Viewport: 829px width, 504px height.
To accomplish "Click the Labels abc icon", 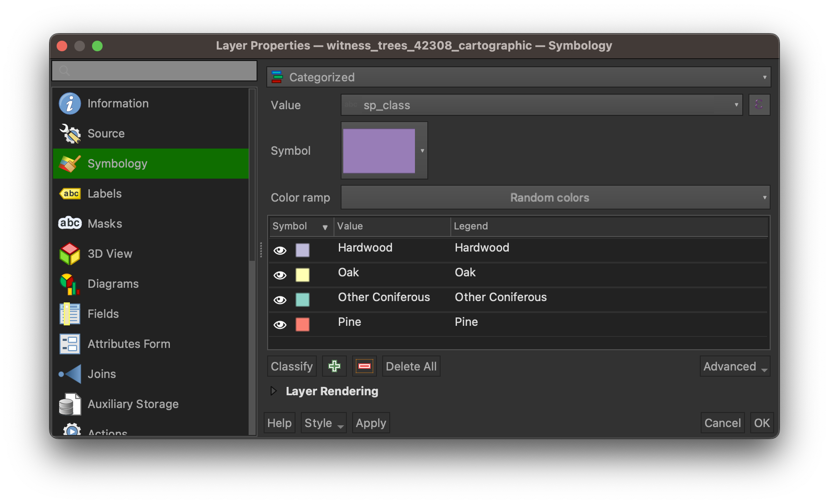I will [70, 194].
